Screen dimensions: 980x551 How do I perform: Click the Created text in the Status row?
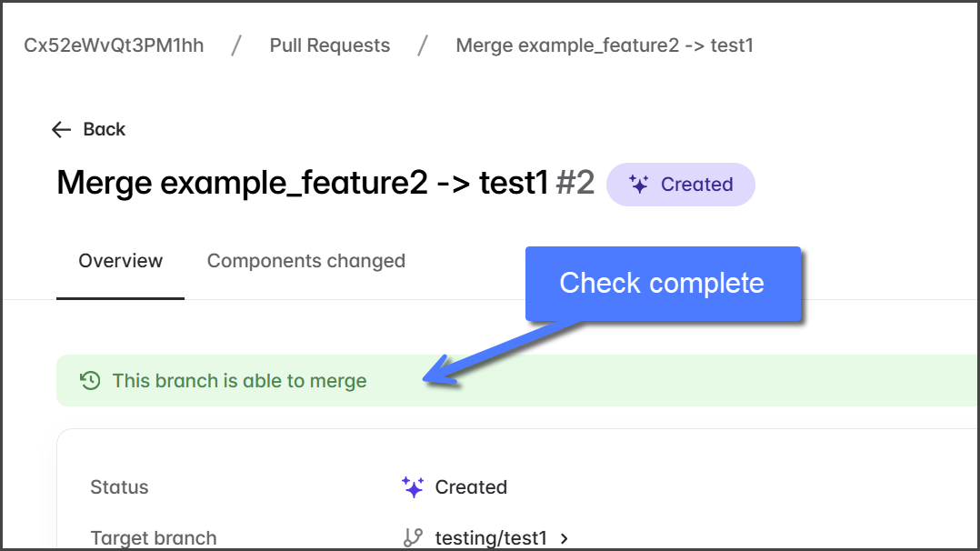pos(471,487)
